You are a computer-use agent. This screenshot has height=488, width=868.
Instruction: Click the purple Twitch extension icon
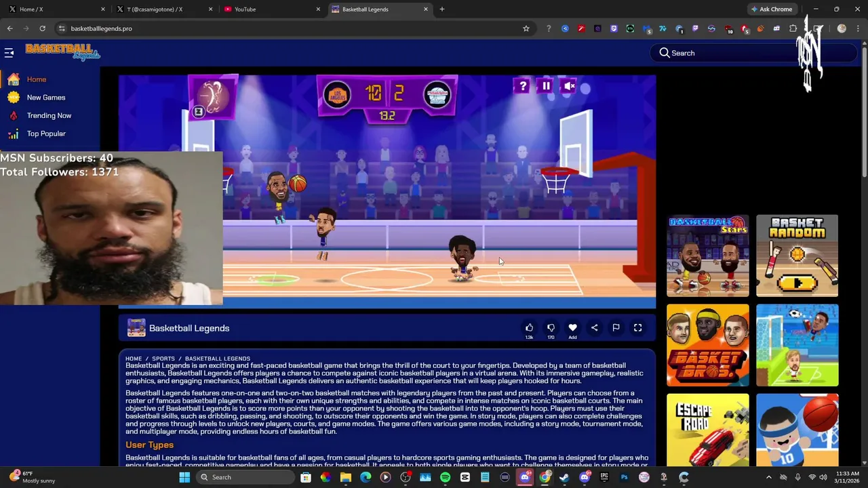(x=614, y=28)
